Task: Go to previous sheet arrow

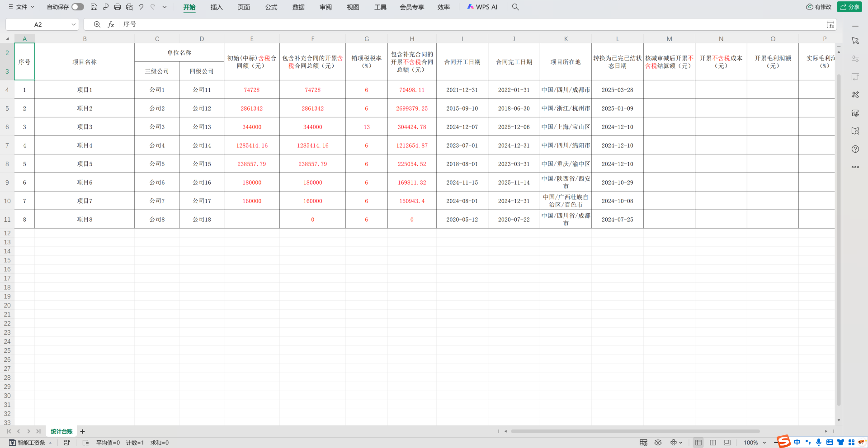Action: click(19, 431)
